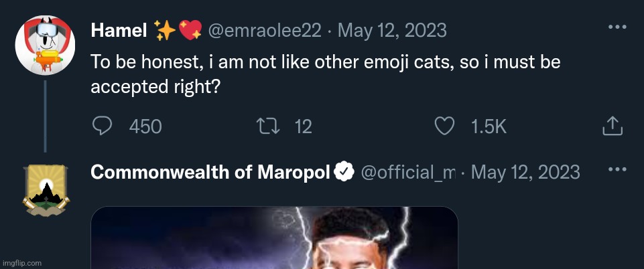Click the imgflip.com watermark
Image resolution: width=644 pixels, height=269 pixels.
pos(22,263)
